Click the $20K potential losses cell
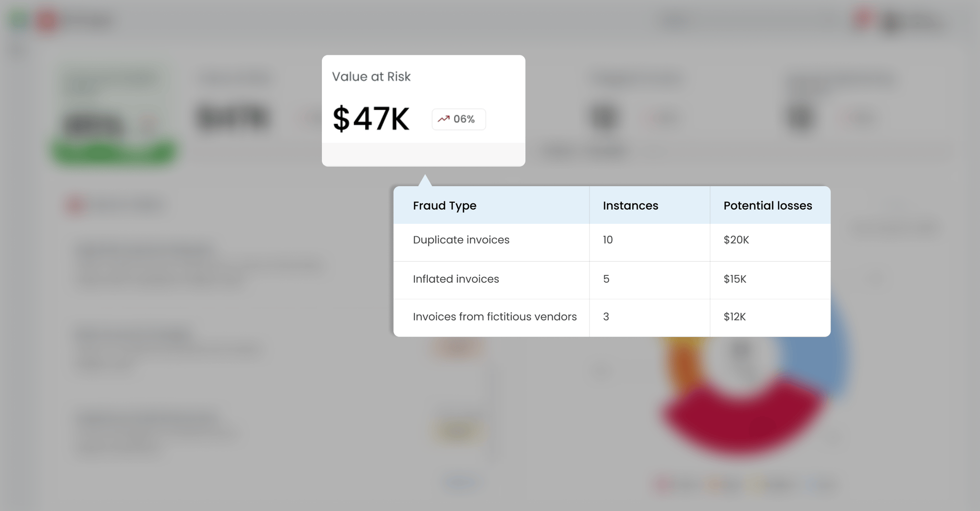 coord(736,240)
